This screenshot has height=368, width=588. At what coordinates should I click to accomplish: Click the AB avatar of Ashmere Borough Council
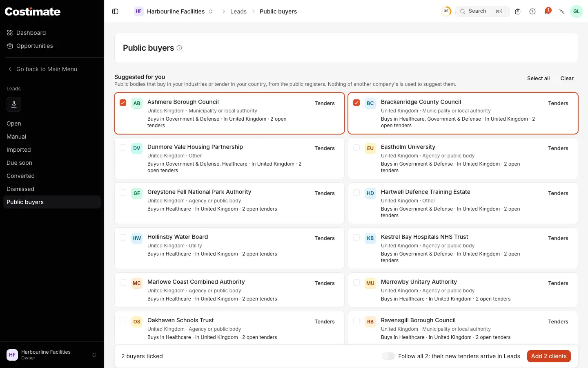137,103
